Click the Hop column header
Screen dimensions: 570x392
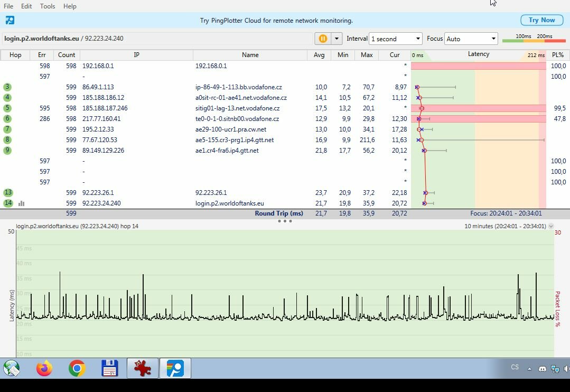tap(15, 55)
